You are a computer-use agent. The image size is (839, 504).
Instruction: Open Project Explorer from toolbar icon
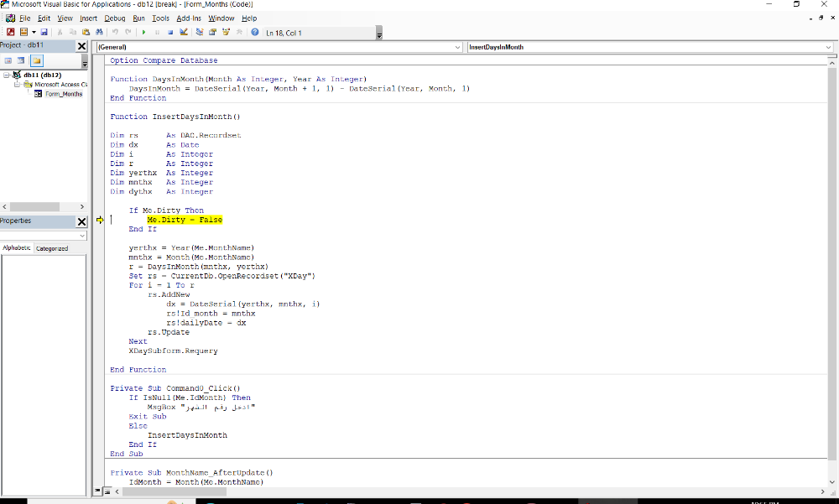[x=200, y=33]
